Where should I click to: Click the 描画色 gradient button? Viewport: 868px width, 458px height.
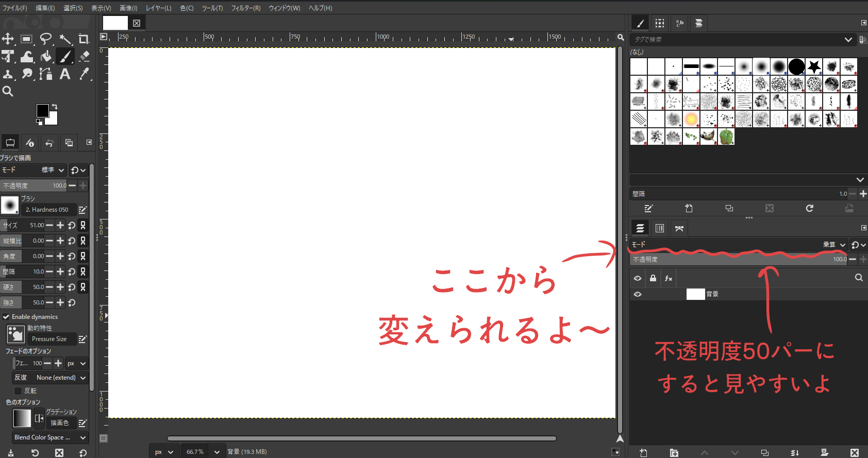pos(60,423)
